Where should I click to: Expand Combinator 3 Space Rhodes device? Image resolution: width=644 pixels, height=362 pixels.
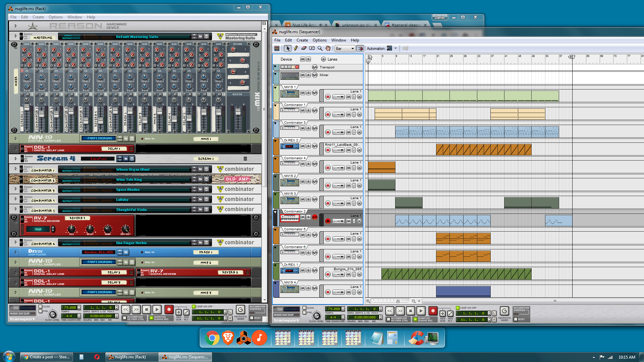click(x=15, y=189)
